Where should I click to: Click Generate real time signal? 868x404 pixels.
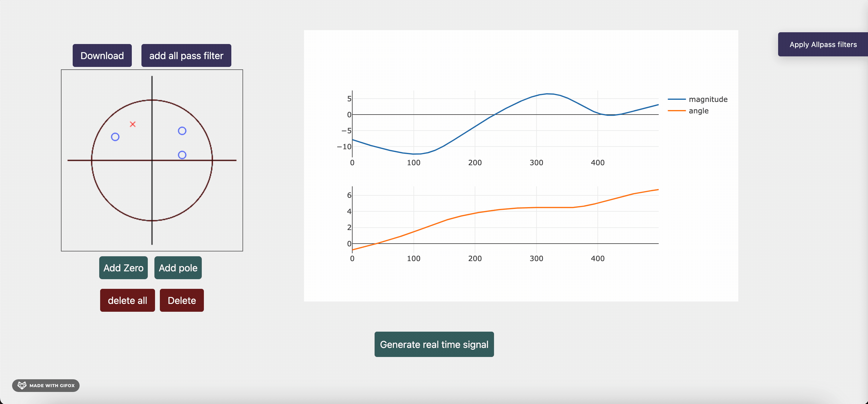tap(434, 344)
